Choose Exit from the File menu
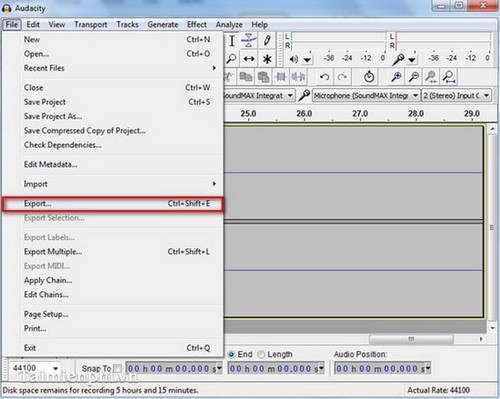 click(x=112, y=348)
